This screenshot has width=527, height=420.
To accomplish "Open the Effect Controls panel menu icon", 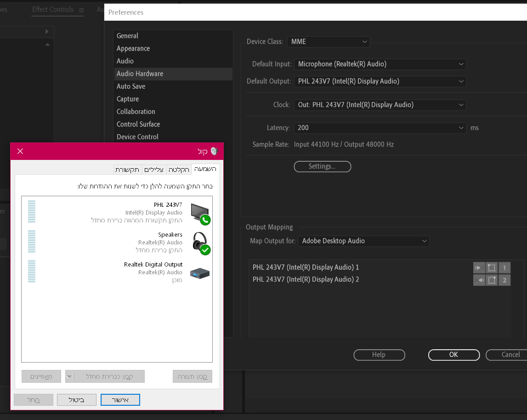I will tap(81, 10).
